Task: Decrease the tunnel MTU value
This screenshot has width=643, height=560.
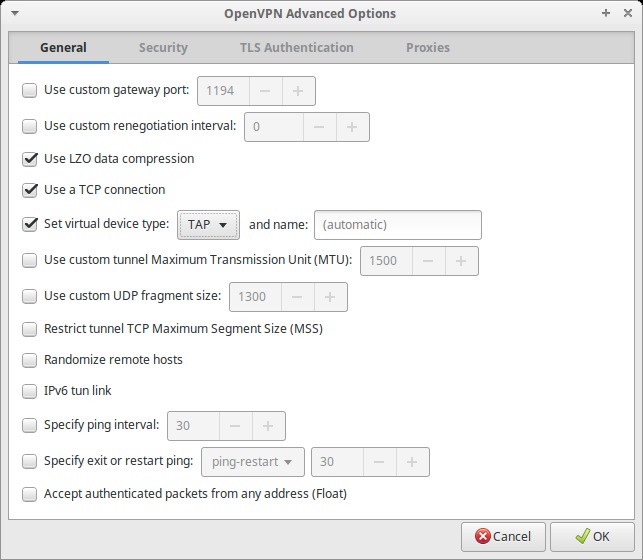Action: [428, 261]
